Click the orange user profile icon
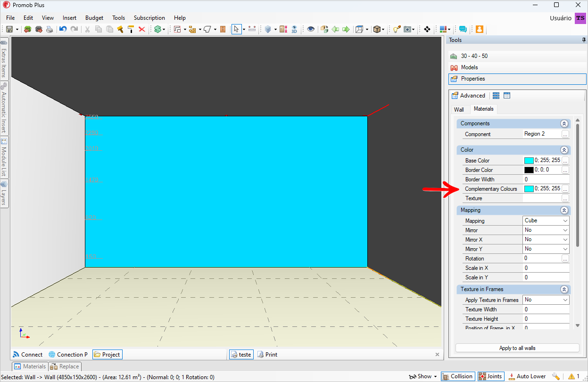 click(x=480, y=29)
